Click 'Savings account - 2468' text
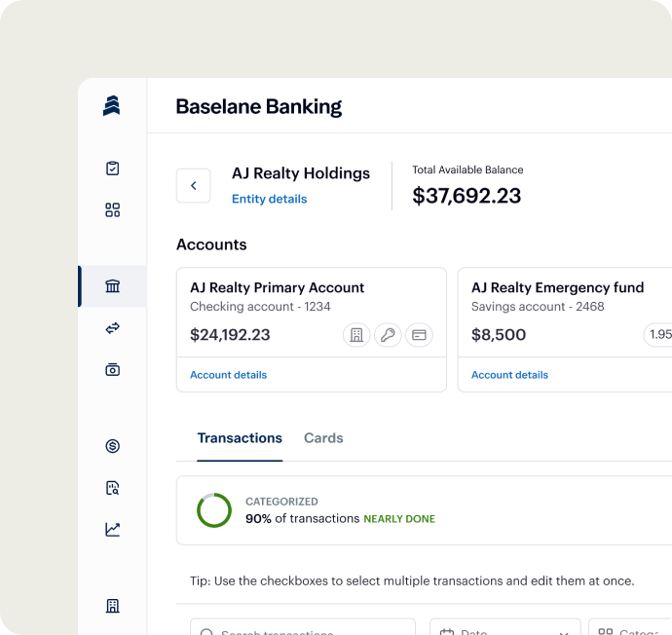 538,307
